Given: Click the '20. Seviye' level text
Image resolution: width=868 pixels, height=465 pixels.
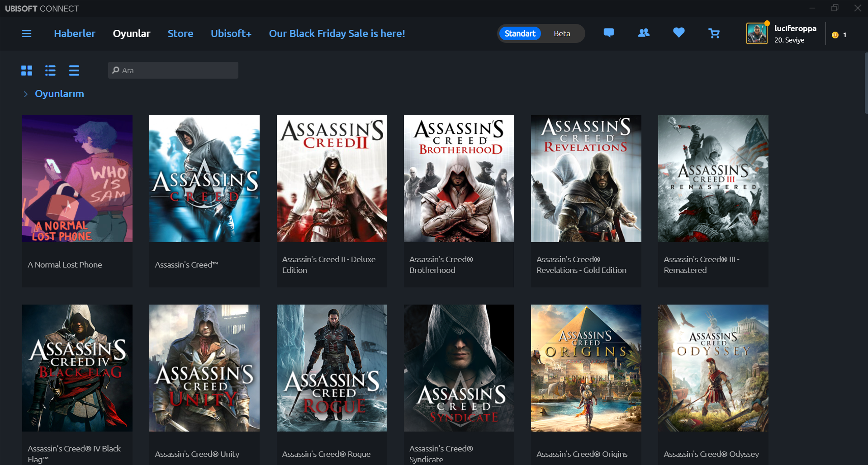Looking at the screenshot, I should coord(789,40).
